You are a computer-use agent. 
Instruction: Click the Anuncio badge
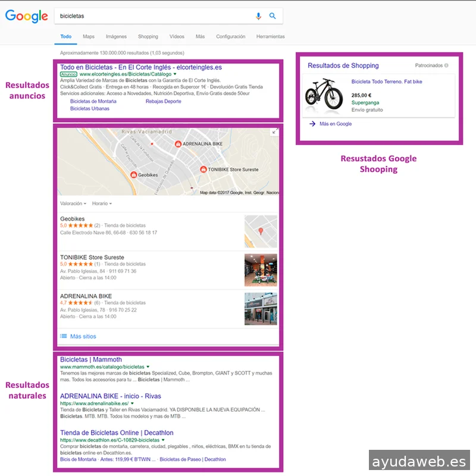point(68,74)
